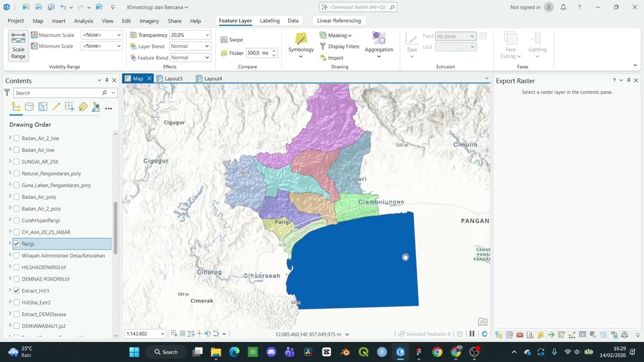644x362 pixels.
Task: Expand the Extract_Hill1 layer node
Action: [x=10, y=290]
